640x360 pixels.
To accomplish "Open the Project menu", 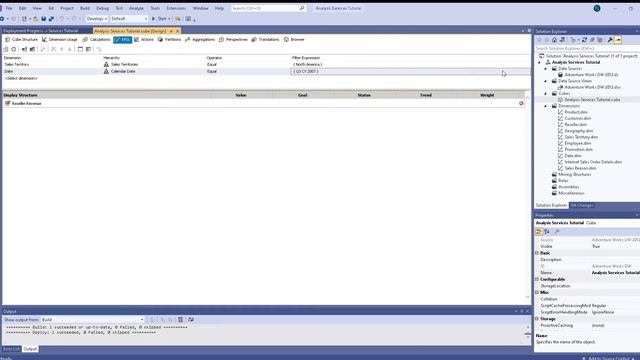I will (67, 8).
